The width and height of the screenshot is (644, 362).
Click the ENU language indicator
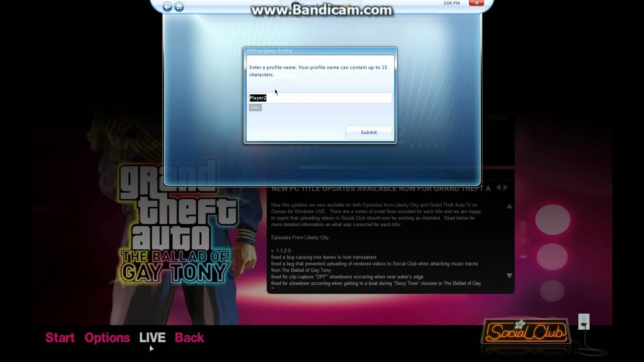[x=255, y=108]
